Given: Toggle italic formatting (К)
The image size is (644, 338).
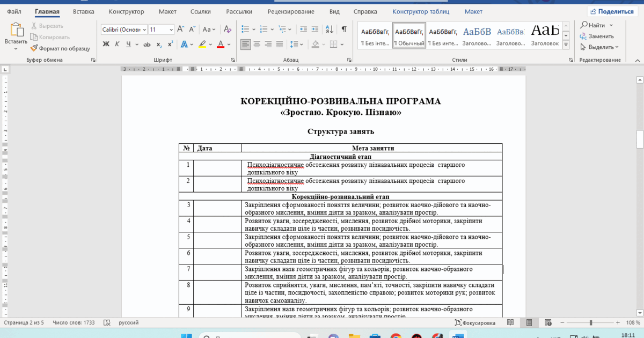Looking at the screenshot, I should (x=118, y=44).
